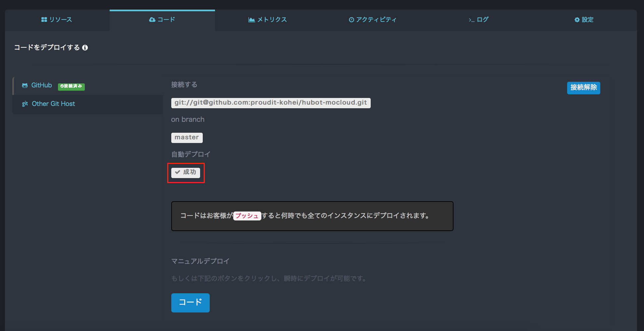Expand the Other Git Host option
Viewport: 644px width, 331px height.
point(53,104)
